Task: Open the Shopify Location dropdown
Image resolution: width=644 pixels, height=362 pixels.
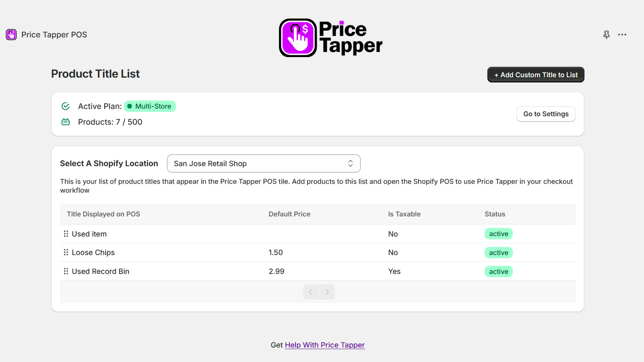Action: [x=264, y=163]
